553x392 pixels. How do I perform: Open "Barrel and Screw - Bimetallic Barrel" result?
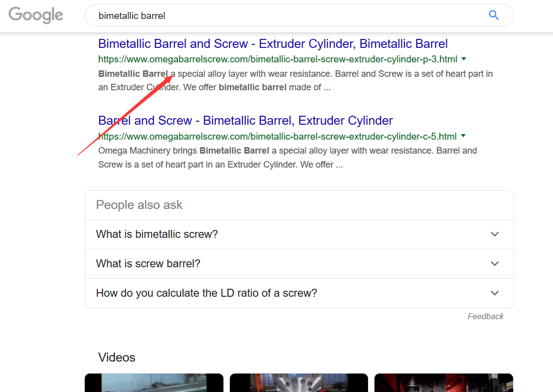[x=245, y=121]
